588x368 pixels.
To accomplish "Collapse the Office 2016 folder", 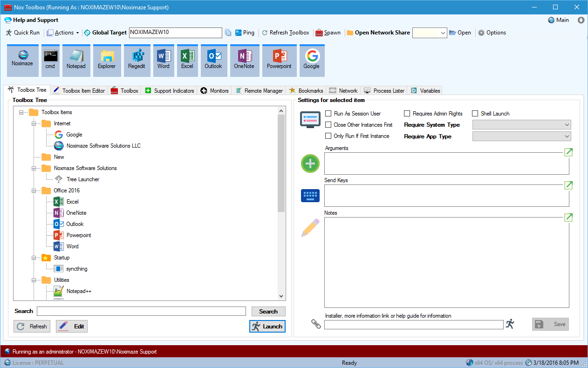I will pyautogui.click(x=34, y=190).
